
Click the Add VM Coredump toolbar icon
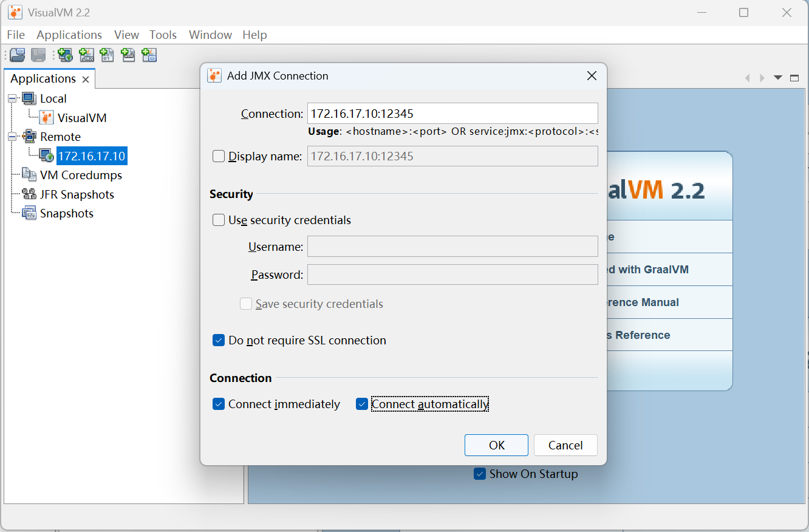(107, 55)
